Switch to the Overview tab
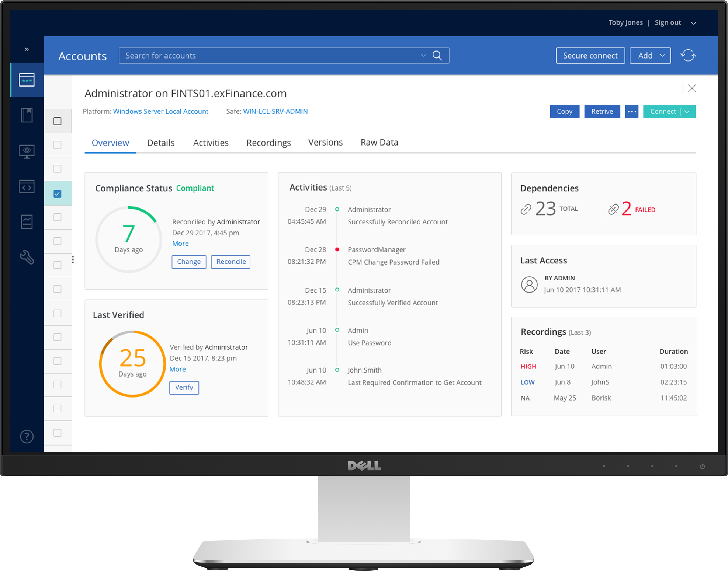Image resolution: width=728 pixels, height=587 pixels. [110, 143]
